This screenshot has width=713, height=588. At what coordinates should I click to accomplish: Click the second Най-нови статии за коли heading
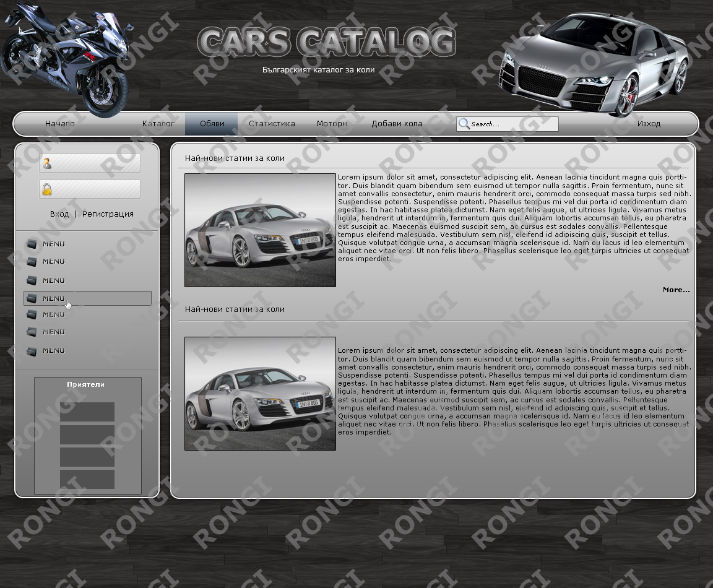point(235,309)
